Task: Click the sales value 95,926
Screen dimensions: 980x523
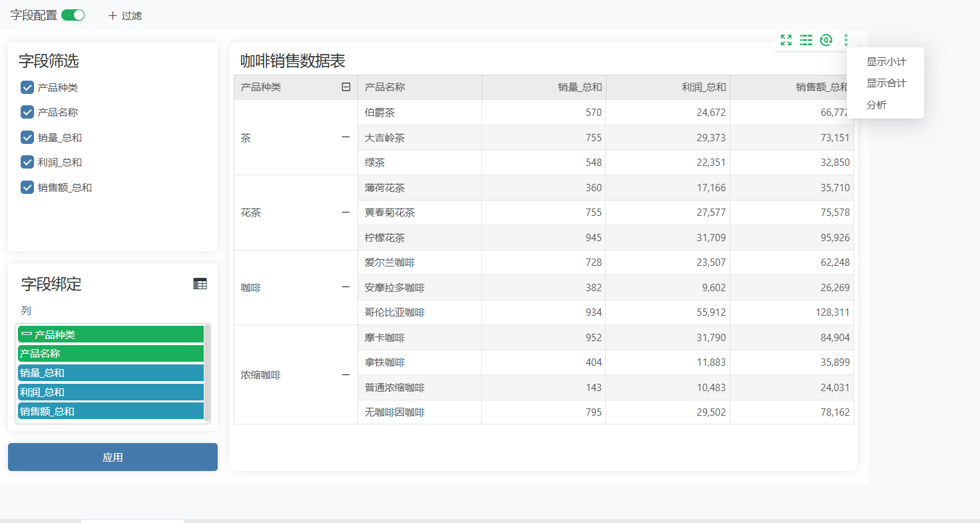Action: tap(835, 237)
